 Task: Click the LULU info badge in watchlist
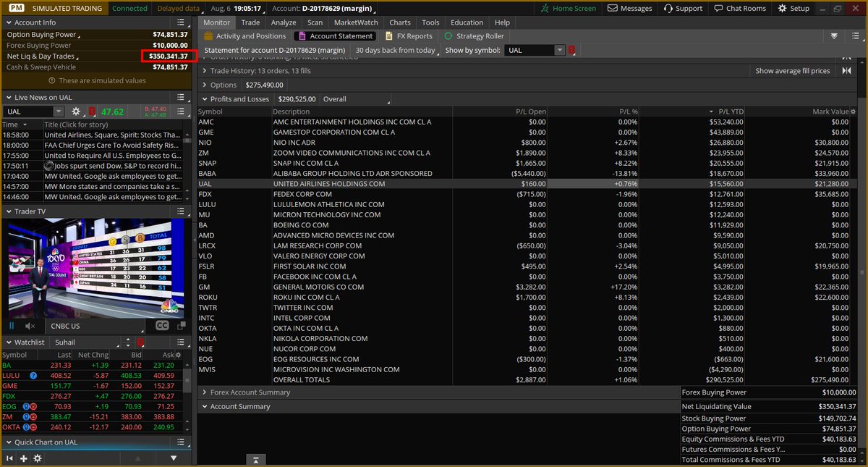tap(33, 376)
